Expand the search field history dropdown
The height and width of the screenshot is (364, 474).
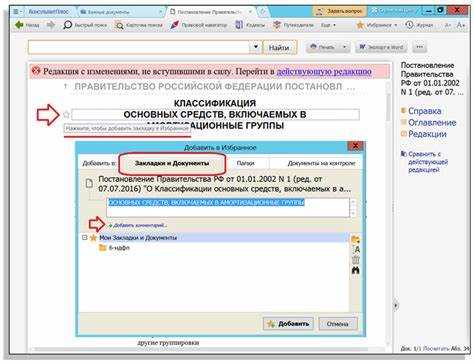256,47
